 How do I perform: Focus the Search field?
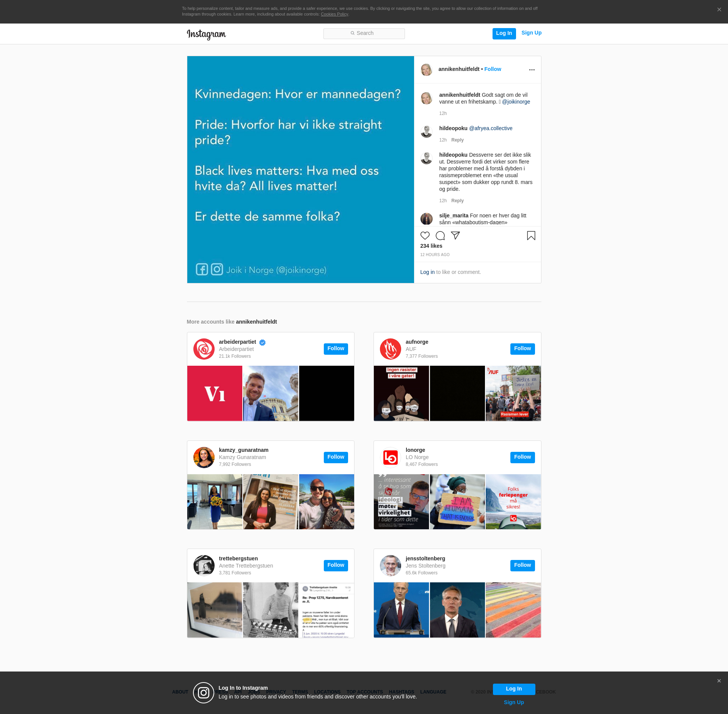point(364,34)
